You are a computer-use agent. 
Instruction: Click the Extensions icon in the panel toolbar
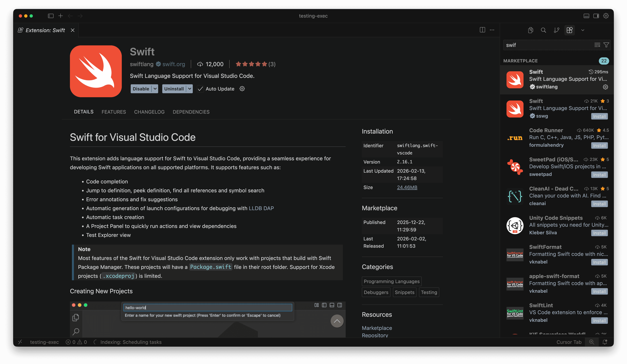[569, 30]
